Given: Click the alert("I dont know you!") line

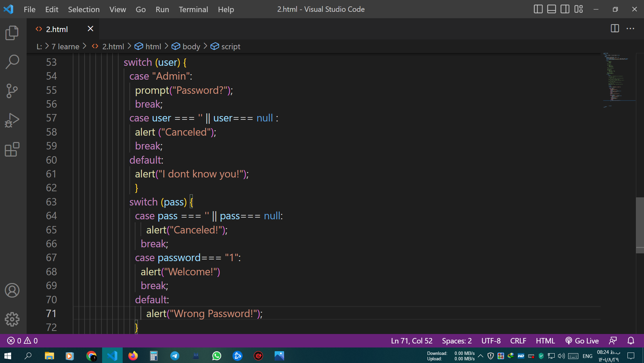Looking at the screenshot, I should point(192,174).
